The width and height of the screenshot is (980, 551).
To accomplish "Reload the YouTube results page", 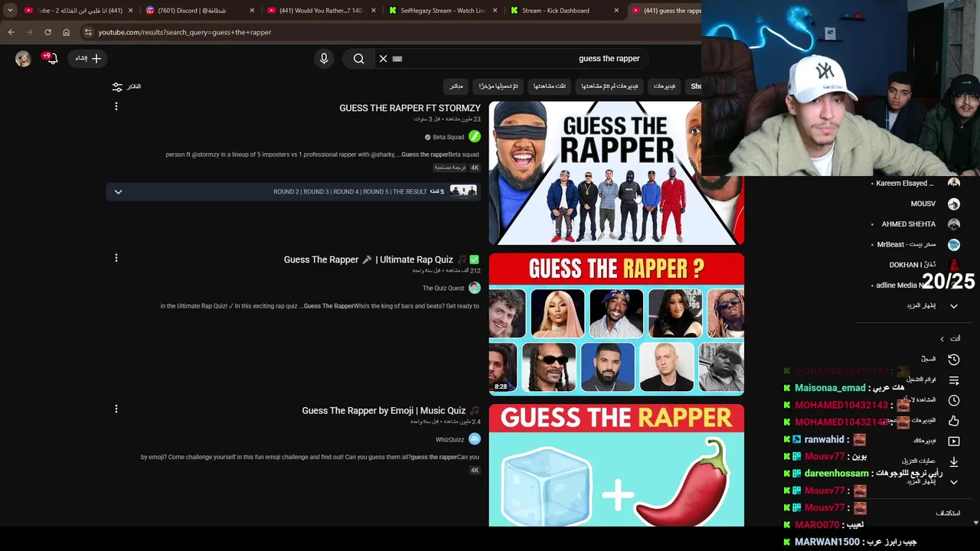I will pos(47,32).
